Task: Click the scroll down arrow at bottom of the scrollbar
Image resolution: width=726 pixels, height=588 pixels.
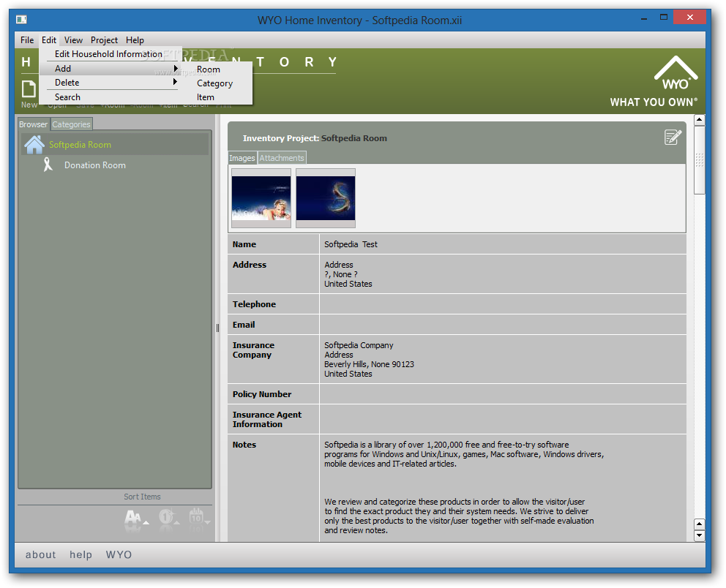Action: 699,536
